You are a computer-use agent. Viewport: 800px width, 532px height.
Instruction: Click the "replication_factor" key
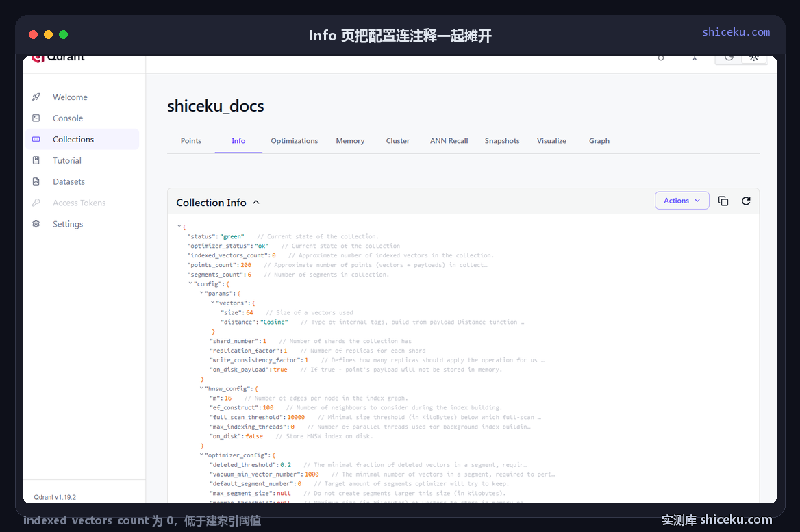pos(245,351)
